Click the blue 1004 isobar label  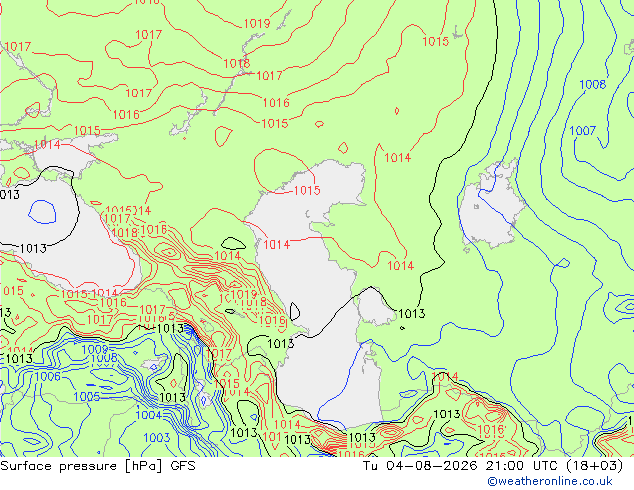(149, 415)
